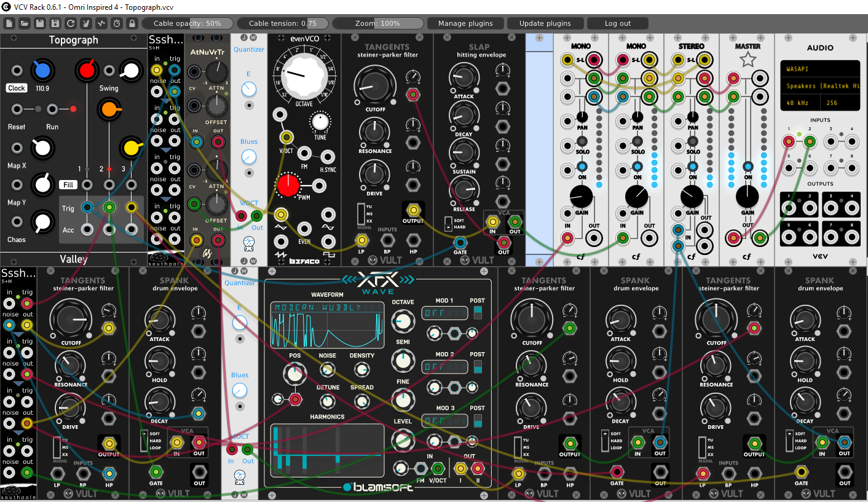Toggle SOLO on the STEREO mixer channel

click(x=693, y=143)
